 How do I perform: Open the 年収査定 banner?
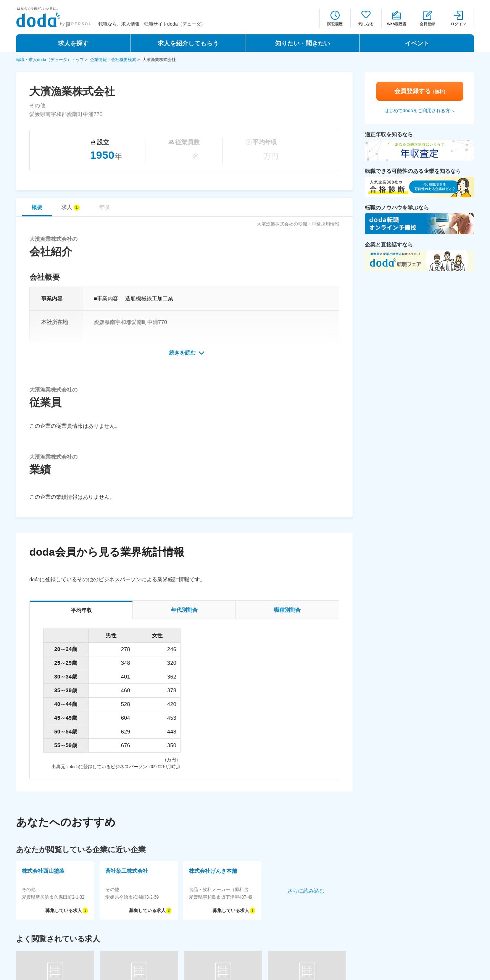pos(419,150)
